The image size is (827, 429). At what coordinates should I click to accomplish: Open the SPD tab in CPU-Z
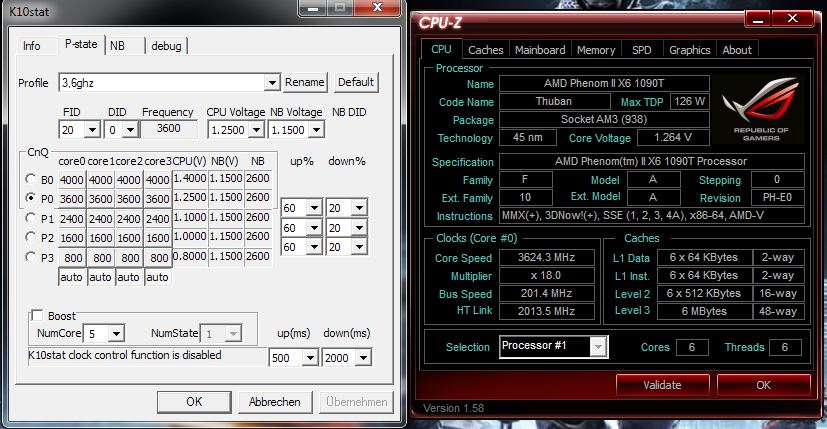[642, 50]
